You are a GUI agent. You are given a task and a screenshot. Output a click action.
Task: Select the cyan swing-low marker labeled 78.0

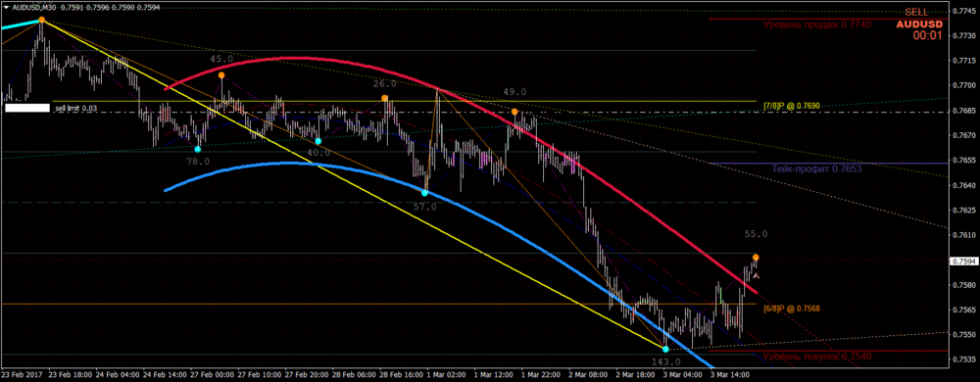click(198, 149)
